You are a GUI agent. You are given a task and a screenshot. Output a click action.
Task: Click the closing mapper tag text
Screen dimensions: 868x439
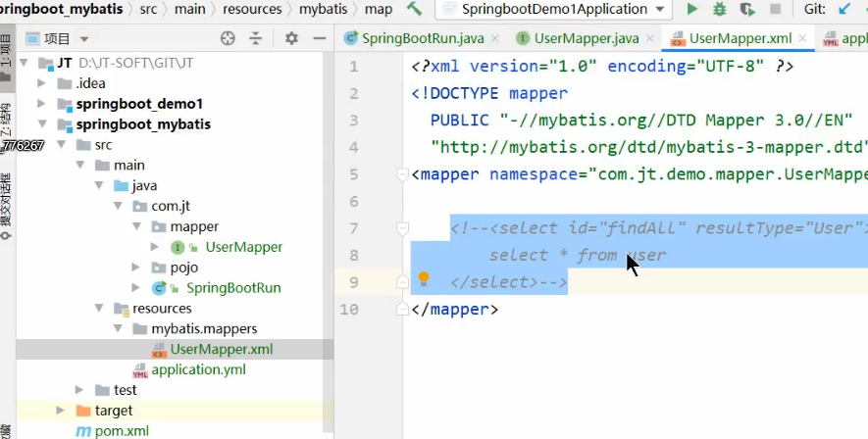click(x=454, y=310)
